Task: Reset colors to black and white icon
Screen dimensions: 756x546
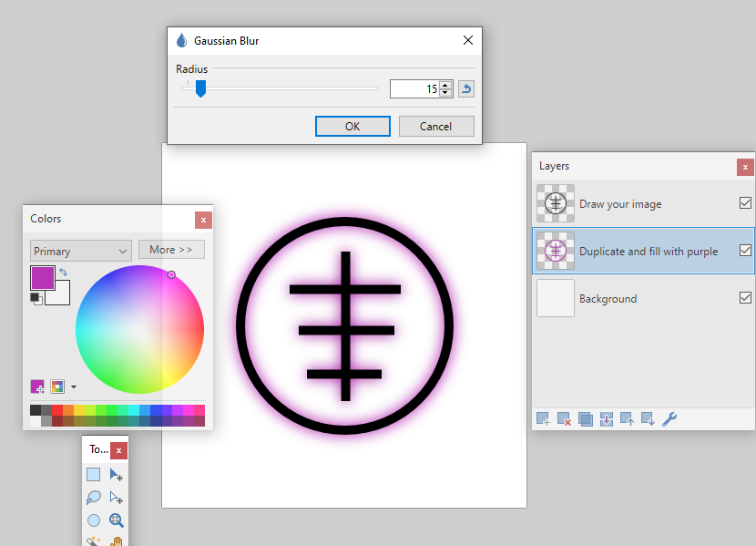Action: click(36, 299)
